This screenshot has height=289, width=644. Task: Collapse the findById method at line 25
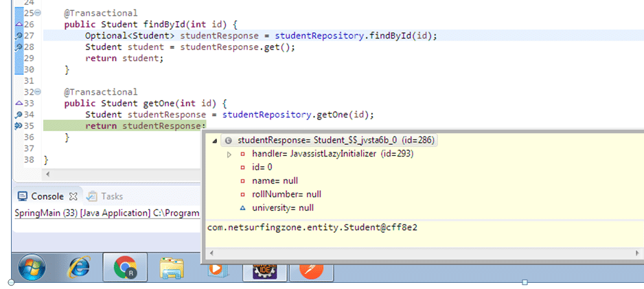pyautogui.click(x=37, y=14)
